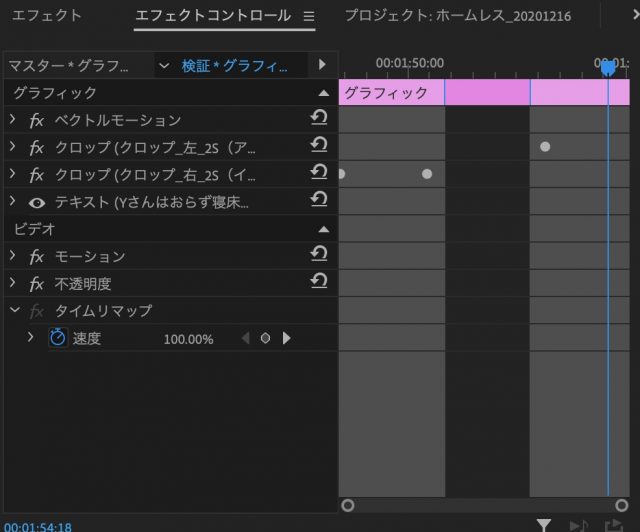The width and height of the screenshot is (640, 532).
Task: Switch to the エフェクト tab
Action: [47, 16]
